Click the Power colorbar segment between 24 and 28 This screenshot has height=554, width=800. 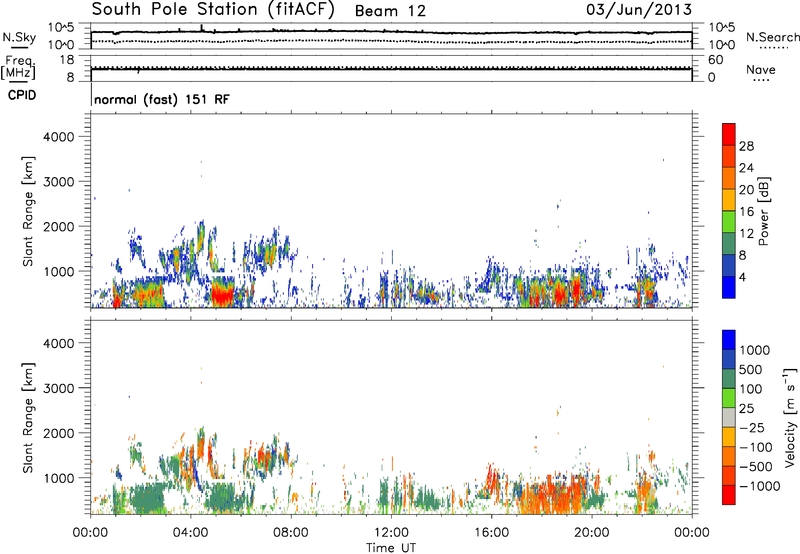coord(729,156)
